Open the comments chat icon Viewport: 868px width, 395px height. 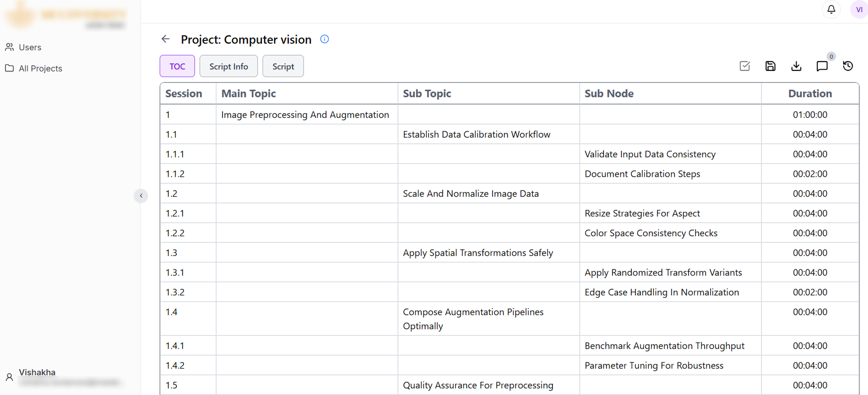pos(822,66)
